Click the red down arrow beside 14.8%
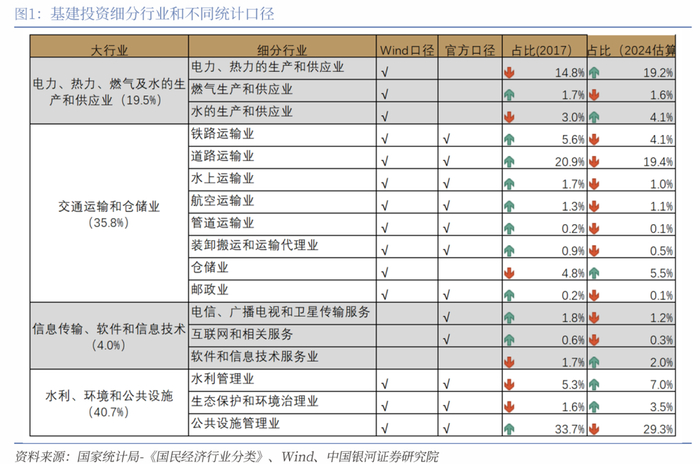This screenshot has width=700, height=464. coord(509,72)
